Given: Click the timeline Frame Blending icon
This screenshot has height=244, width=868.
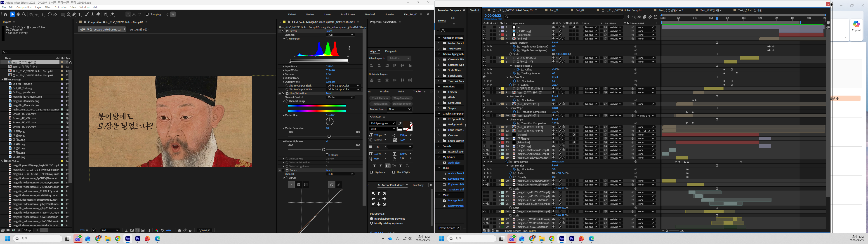Looking at the screenshot, I should [x=645, y=17].
